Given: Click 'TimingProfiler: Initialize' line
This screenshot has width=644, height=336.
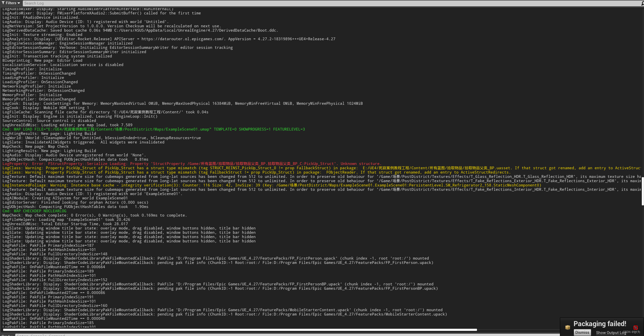Looking at the screenshot, I should click(32, 69).
